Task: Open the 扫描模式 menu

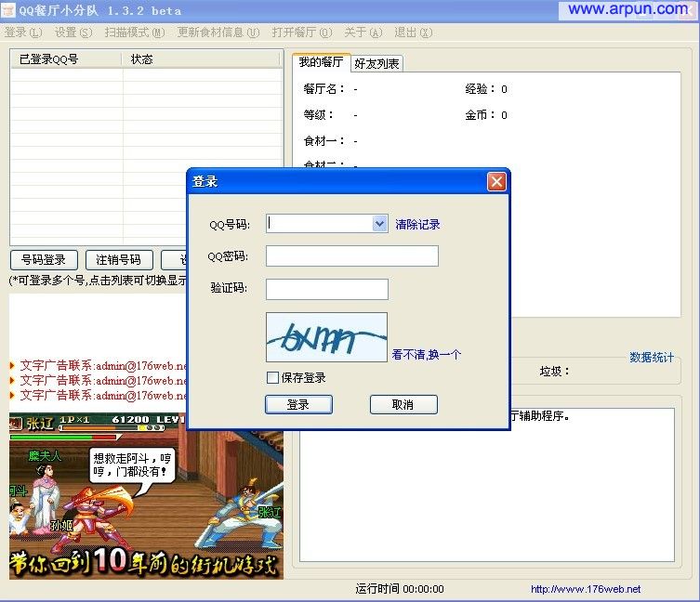Action: click(x=135, y=33)
